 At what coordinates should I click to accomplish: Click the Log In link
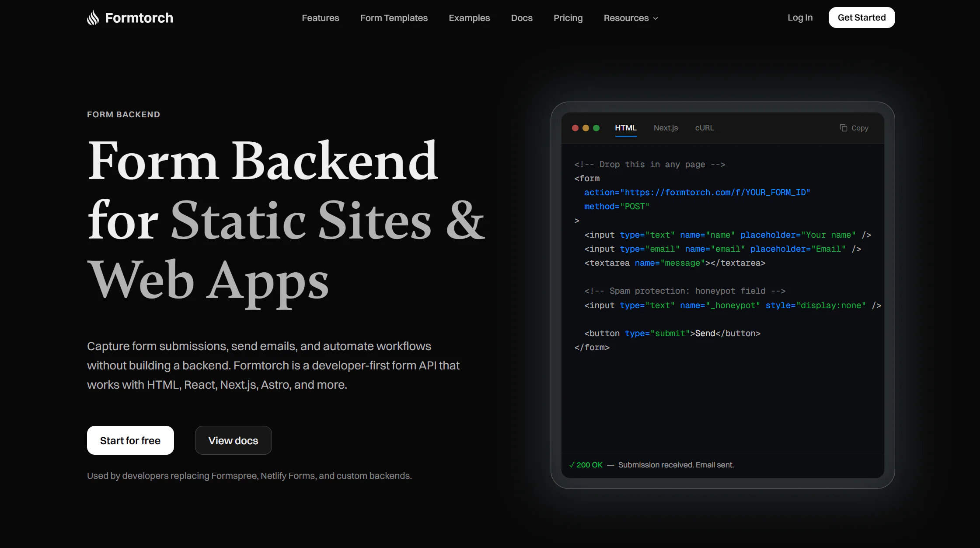tap(800, 18)
